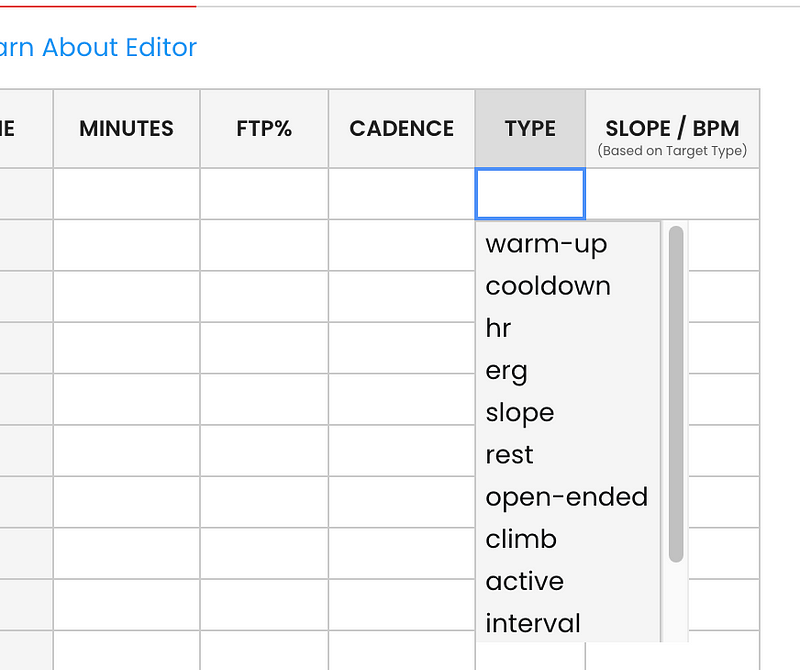The width and height of the screenshot is (800, 670).
Task: Pick the hr option
Action: [x=498, y=328]
